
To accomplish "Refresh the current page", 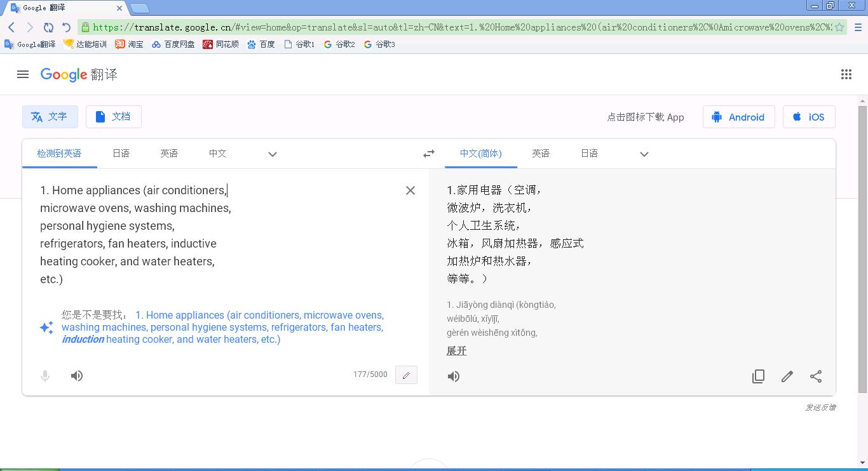I will point(48,27).
